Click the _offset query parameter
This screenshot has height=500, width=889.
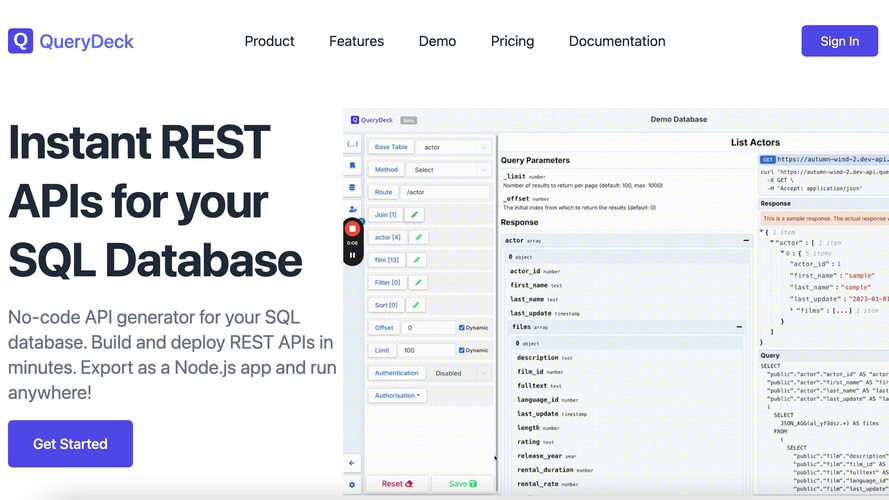coord(526,198)
